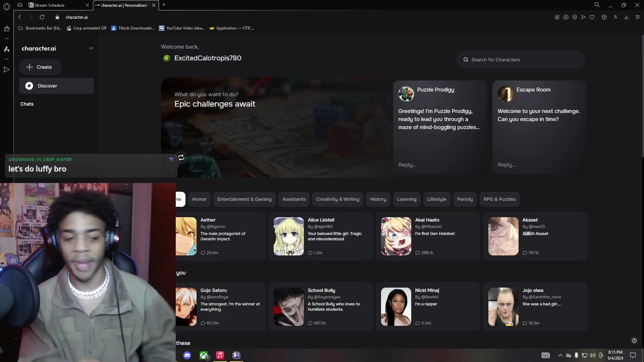This screenshot has width=644, height=362.
Task: Click the player arrow icon in browser sidebar
Action: (x=6, y=70)
